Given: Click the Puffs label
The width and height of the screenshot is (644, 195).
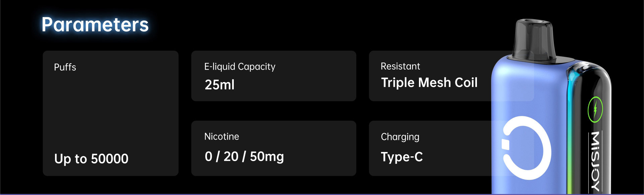Looking at the screenshot, I should pyautogui.click(x=65, y=67).
